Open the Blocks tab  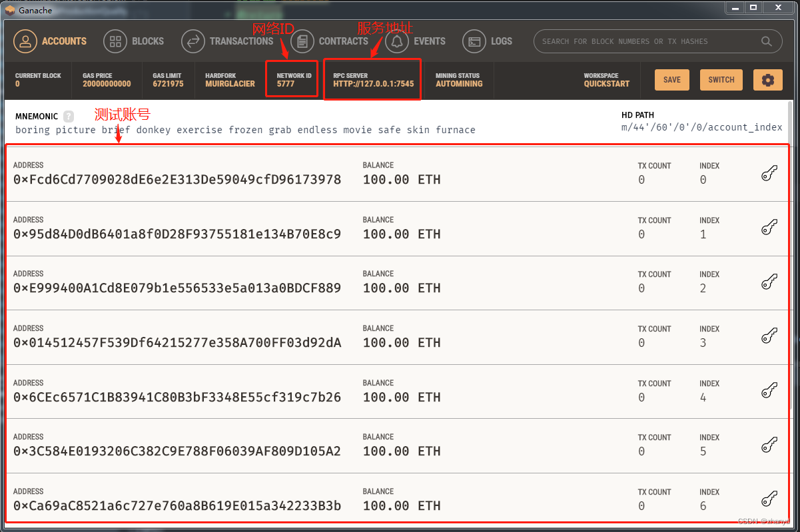click(x=134, y=41)
